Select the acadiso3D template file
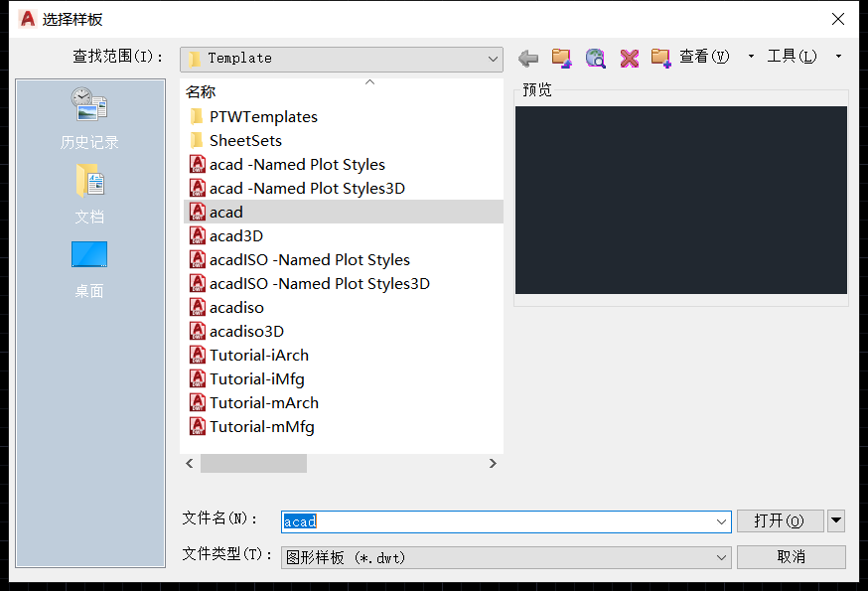The width and height of the screenshot is (868, 591). 246,332
